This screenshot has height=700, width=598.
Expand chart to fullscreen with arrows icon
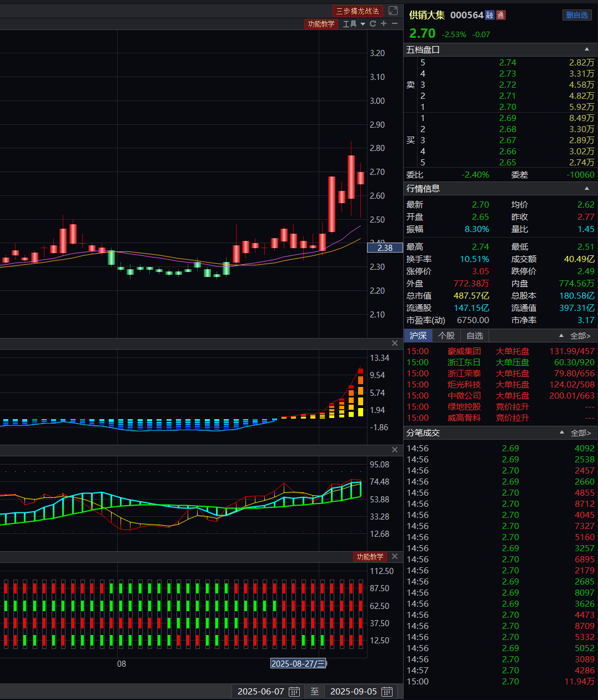(x=393, y=11)
